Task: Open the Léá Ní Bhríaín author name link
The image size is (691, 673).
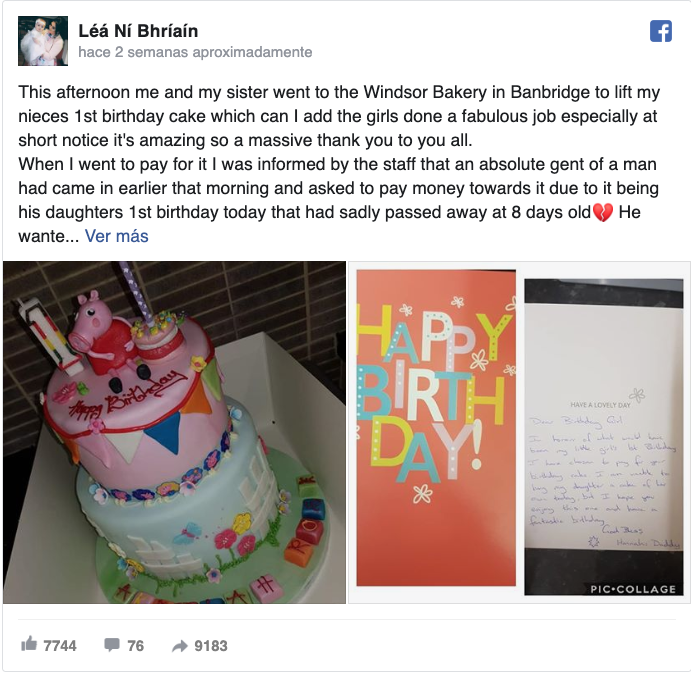Action: pos(138,31)
